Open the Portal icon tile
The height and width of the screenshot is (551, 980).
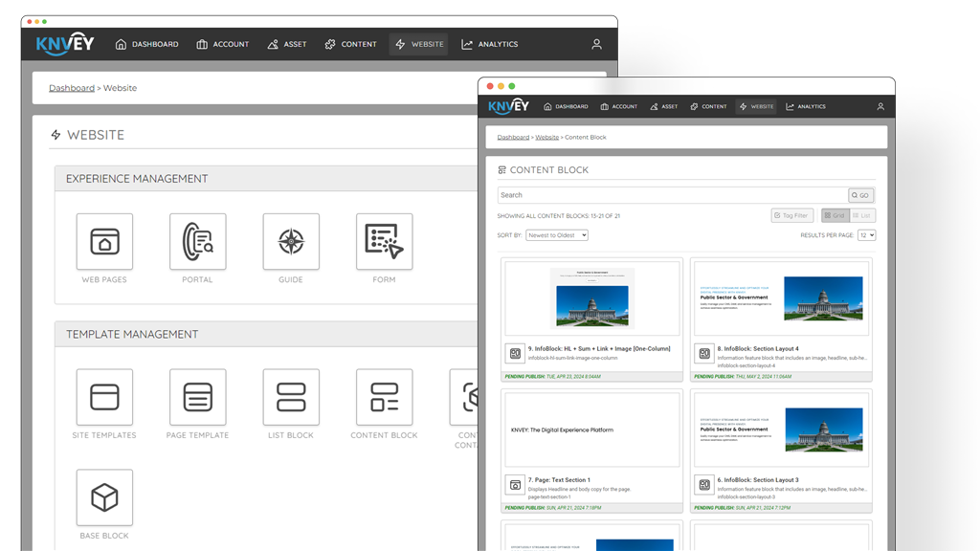point(197,241)
